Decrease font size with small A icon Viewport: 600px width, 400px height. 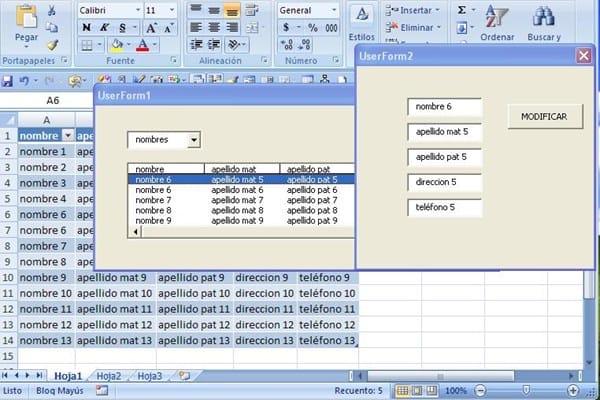168,28
